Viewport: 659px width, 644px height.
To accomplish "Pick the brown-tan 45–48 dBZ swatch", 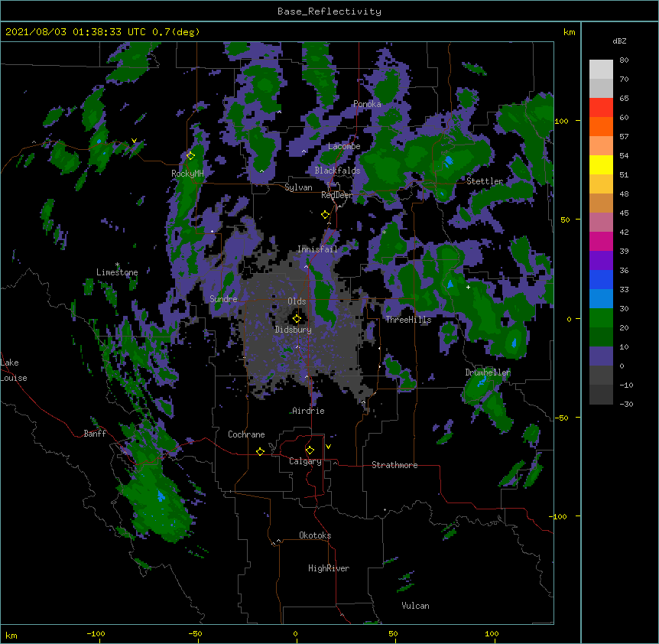I will coord(601,203).
